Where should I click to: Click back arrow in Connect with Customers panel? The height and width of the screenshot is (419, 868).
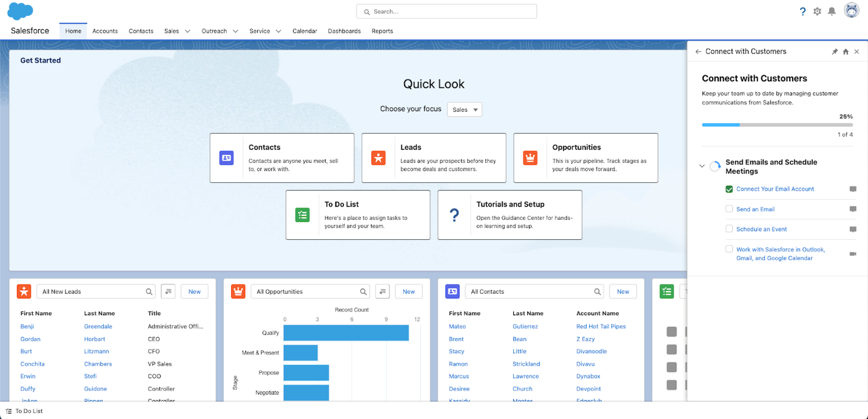coord(698,52)
